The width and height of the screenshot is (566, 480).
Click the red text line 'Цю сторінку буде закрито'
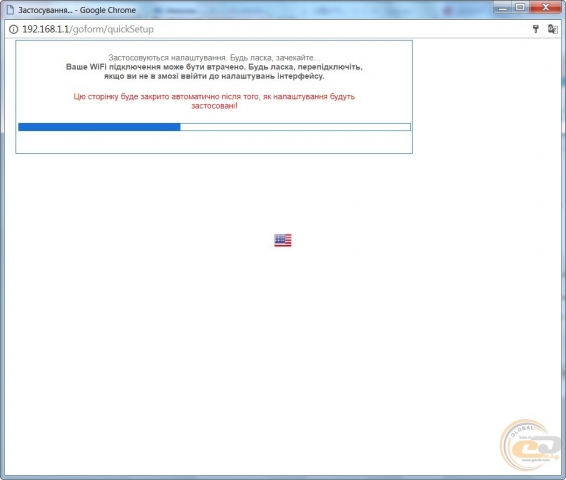coord(214,97)
